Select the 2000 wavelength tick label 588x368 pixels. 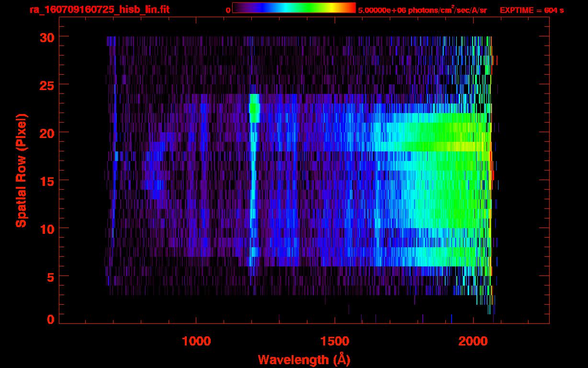(473, 341)
